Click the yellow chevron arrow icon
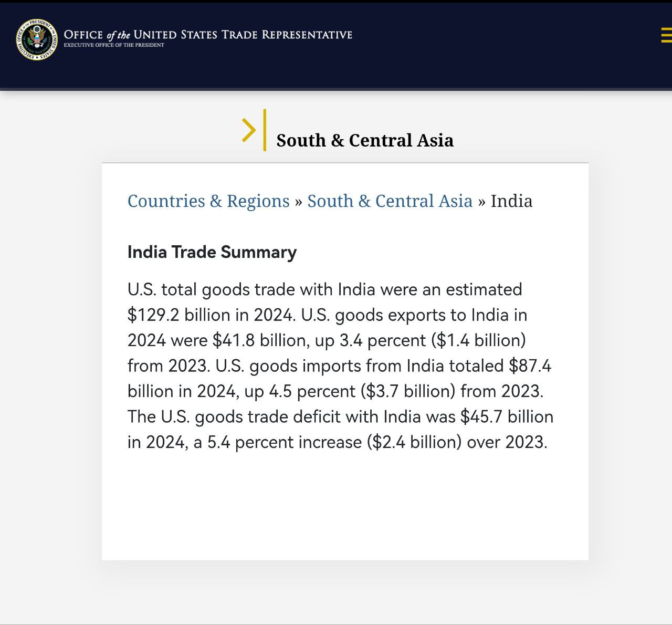The width and height of the screenshot is (672, 625). coord(248,130)
